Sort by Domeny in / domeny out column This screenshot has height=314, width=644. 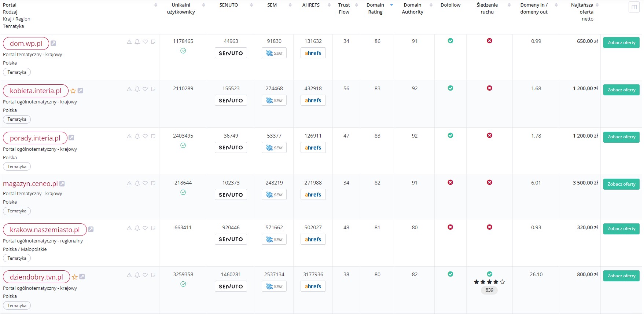pyautogui.click(x=556, y=5)
